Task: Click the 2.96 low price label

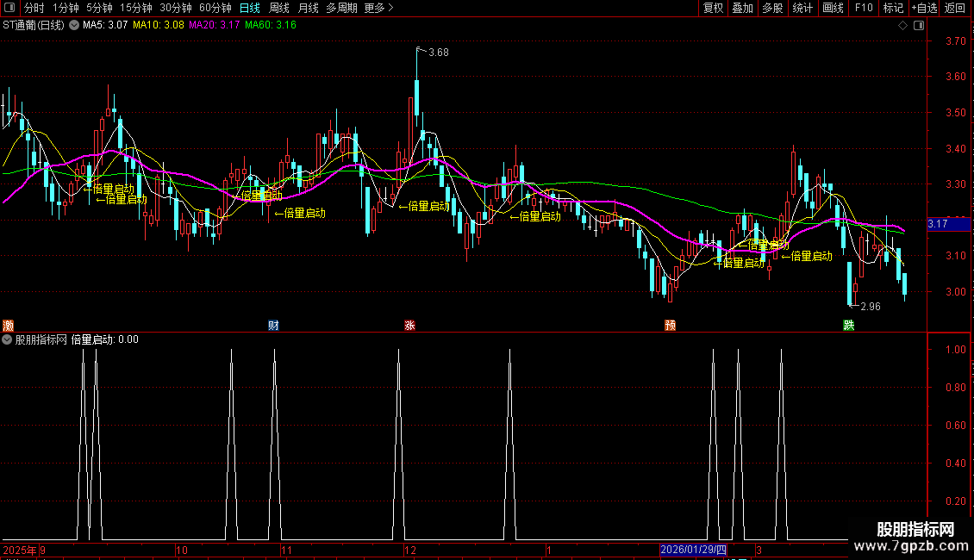Action: pyautogui.click(x=871, y=307)
